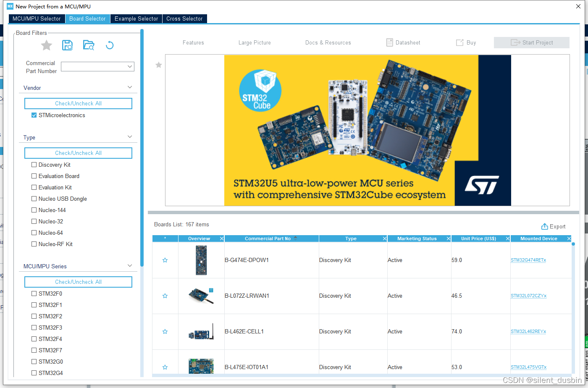Open the Example Selector tab
This screenshot has width=588, height=388.
point(136,18)
